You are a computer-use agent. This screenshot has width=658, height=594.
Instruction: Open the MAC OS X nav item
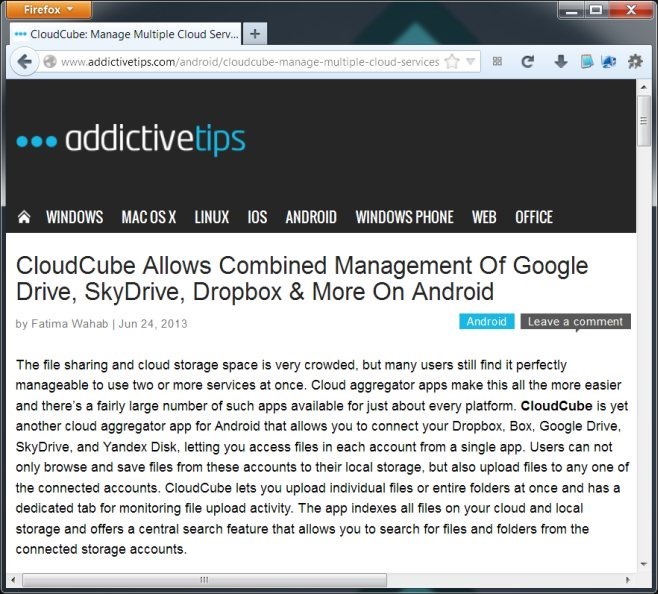[149, 217]
